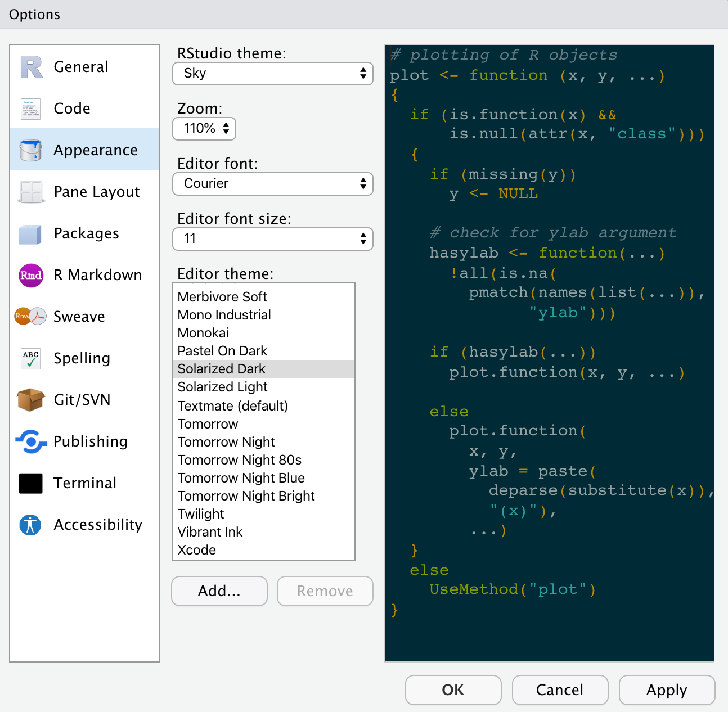The width and height of the screenshot is (728, 712).
Task: Click the General R logo icon
Action: tap(31, 67)
